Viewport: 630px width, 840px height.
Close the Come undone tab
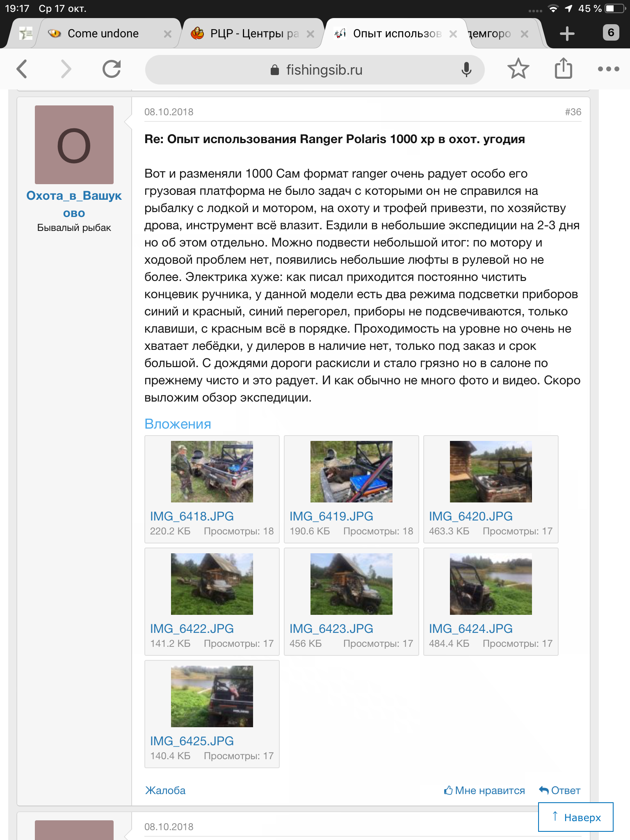[x=167, y=34]
